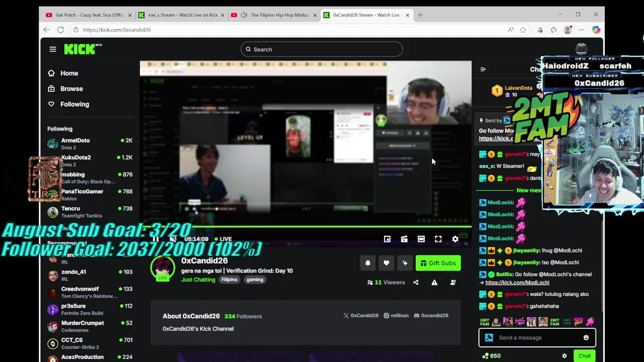Open kick.com/ModLochi link in chat
The width and height of the screenshot is (644, 362).
tap(517, 283)
